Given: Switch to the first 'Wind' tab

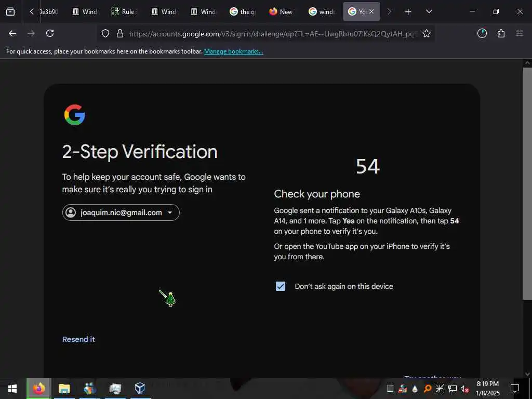Looking at the screenshot, I should click(85, 11).
